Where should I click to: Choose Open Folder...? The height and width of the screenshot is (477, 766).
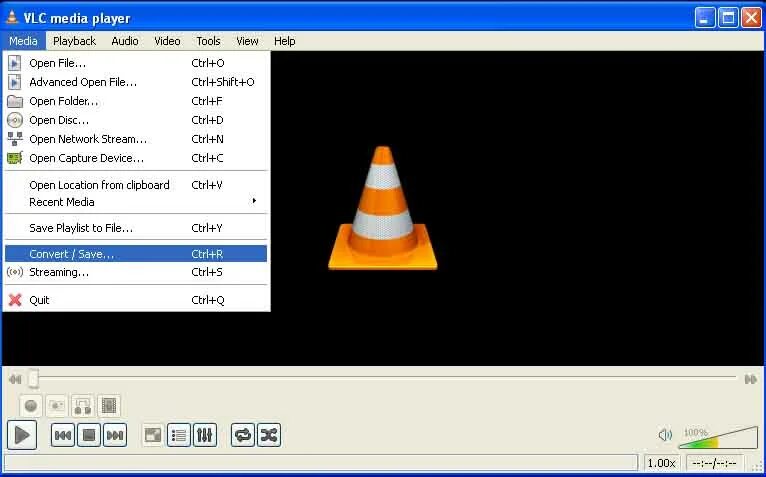click(136, 101)
